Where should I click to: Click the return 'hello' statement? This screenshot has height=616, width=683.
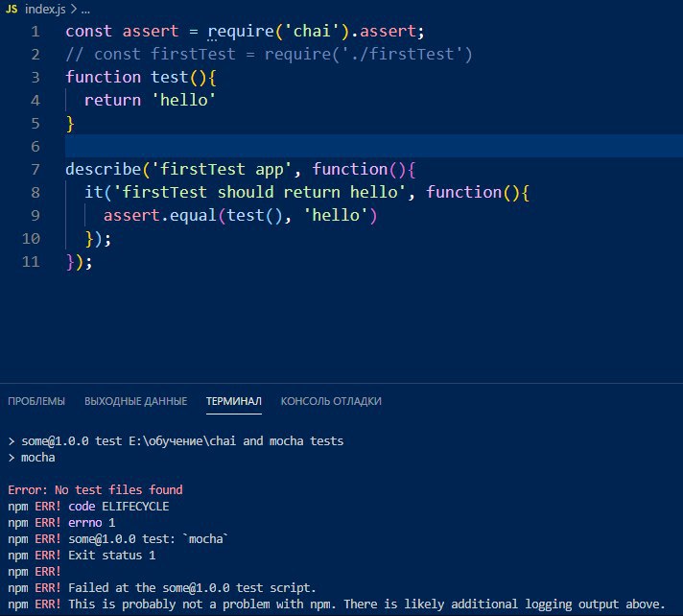pyautogui.click(x=150, y=100)
